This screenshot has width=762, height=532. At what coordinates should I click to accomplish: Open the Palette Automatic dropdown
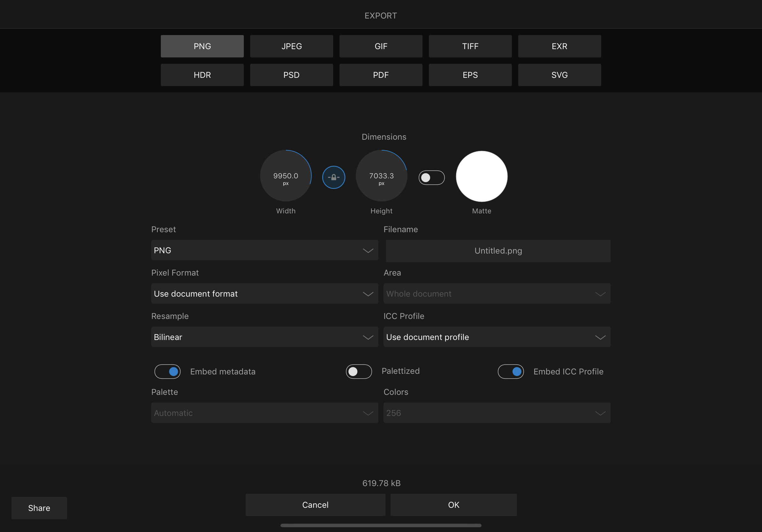265,413
